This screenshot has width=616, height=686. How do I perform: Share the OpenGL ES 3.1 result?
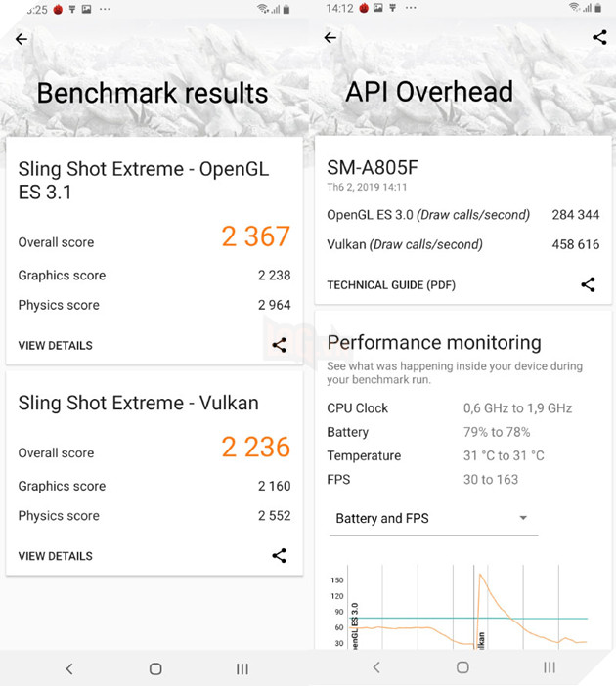(280, 345)
